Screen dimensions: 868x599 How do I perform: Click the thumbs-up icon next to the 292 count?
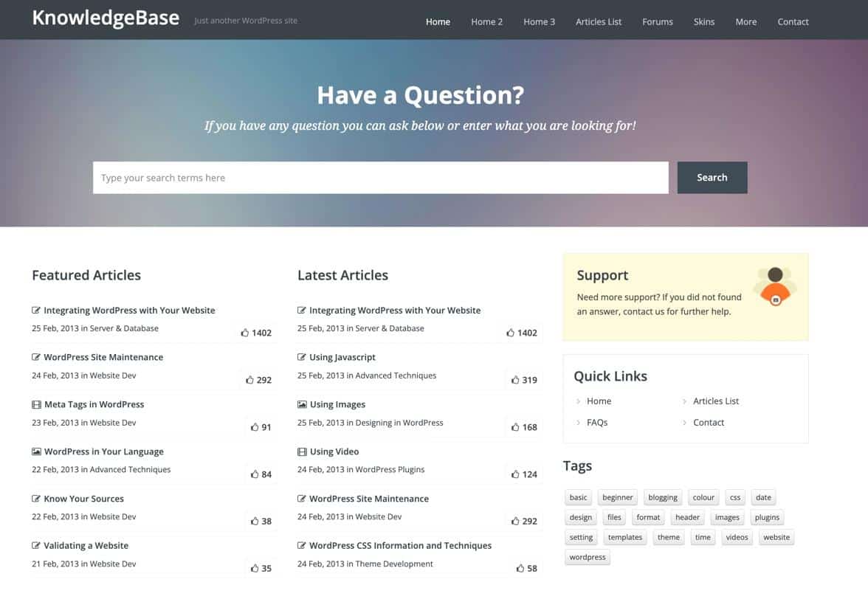click(248, 380)
